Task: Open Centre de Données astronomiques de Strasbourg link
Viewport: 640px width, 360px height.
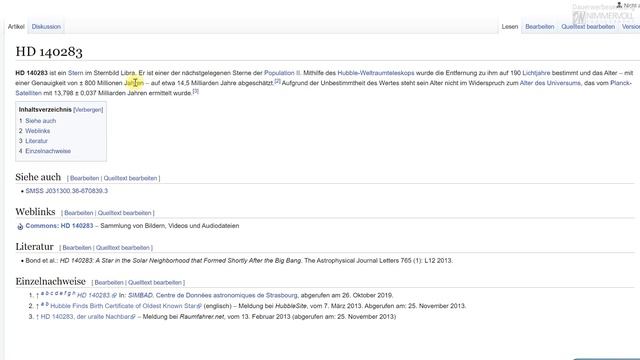Action: (227, 295)
